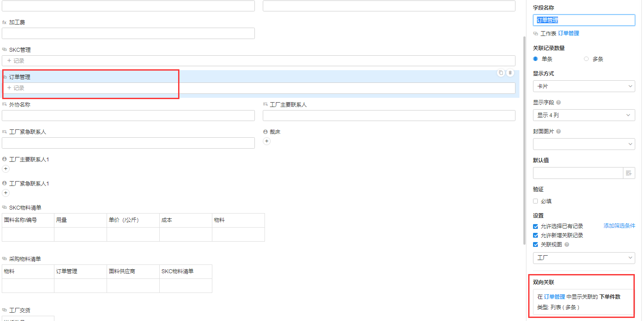
Task: Click the 加工费 input field
Action: click(x=128, y=33)
